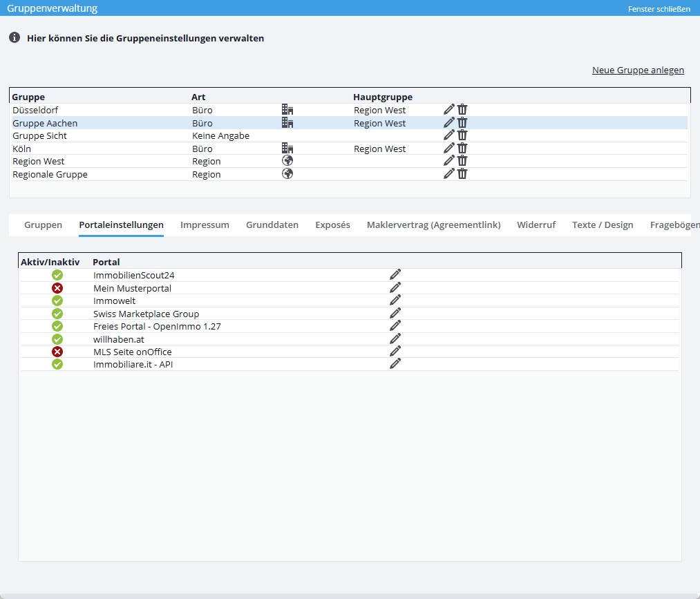Click the Gruppe column header
The height and width of the screenshot is (599, 700).
pos(28,97)
